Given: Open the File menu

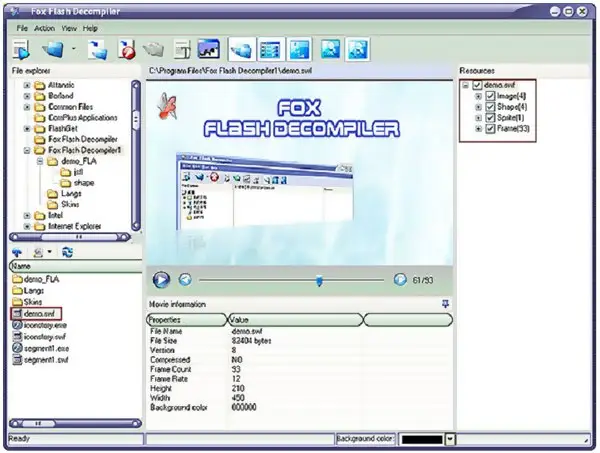Looking at the screenshot, I should (x=22, y=28).
